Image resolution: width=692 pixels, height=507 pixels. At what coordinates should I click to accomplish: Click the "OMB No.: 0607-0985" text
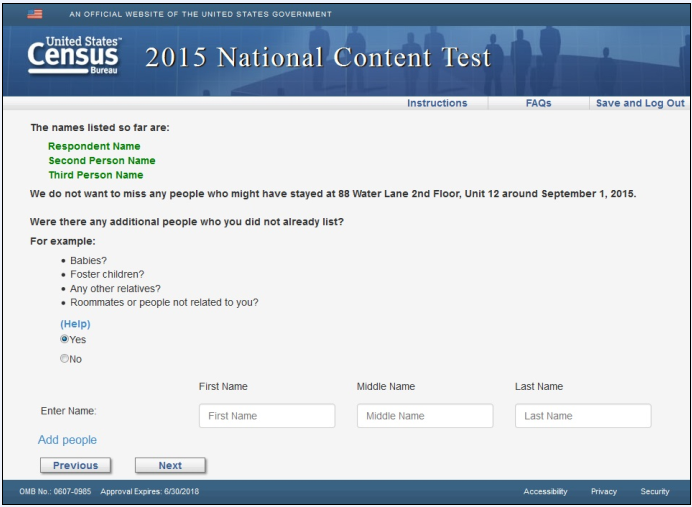(x=55, y=492)
